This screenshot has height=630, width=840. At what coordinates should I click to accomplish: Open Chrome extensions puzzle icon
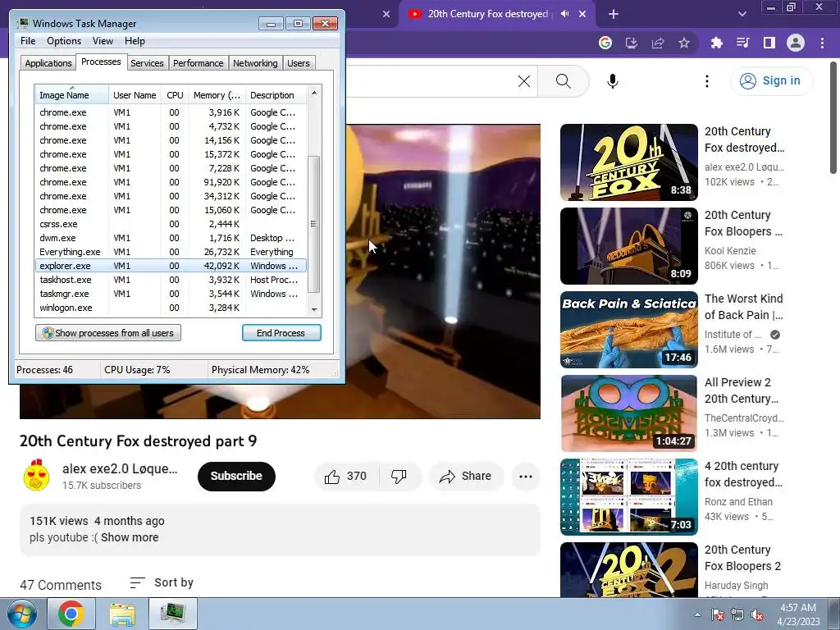(716, 43)
